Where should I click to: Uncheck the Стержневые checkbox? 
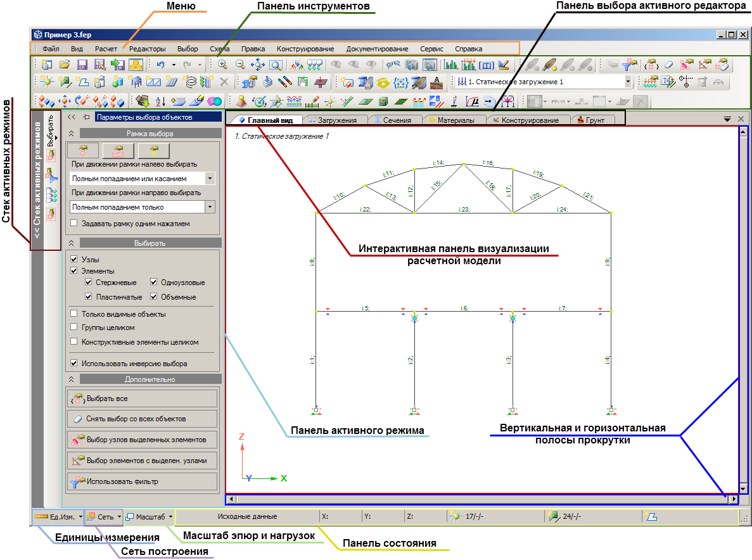pyautogui.click(x=88, y=282)
